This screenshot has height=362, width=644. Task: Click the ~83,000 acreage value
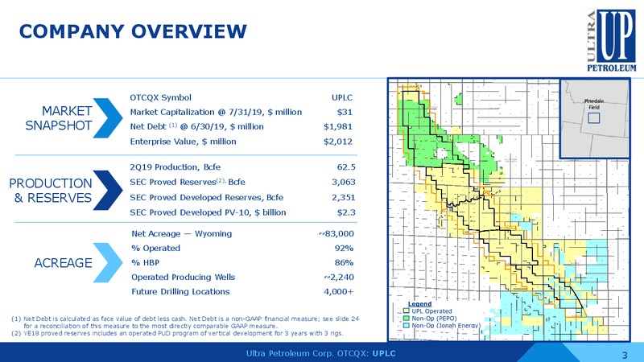[x=336, y=233]
